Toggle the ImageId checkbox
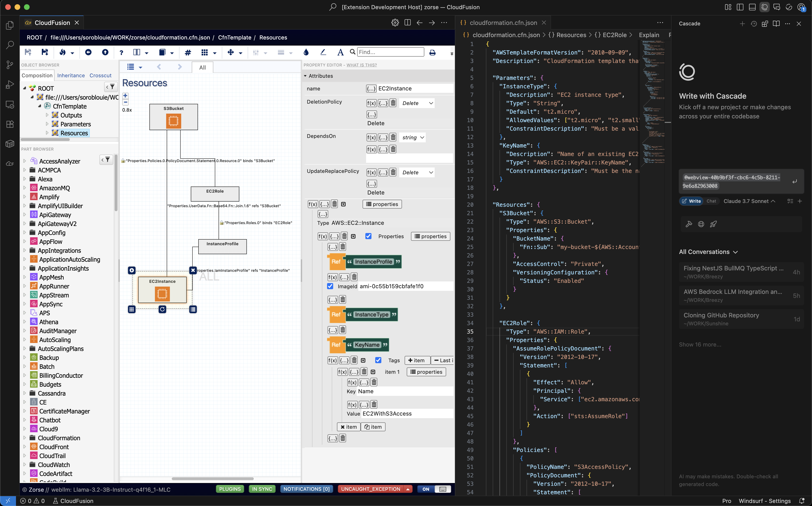The height and width of the screenshot is (506, 812). (x=330, y=286)
